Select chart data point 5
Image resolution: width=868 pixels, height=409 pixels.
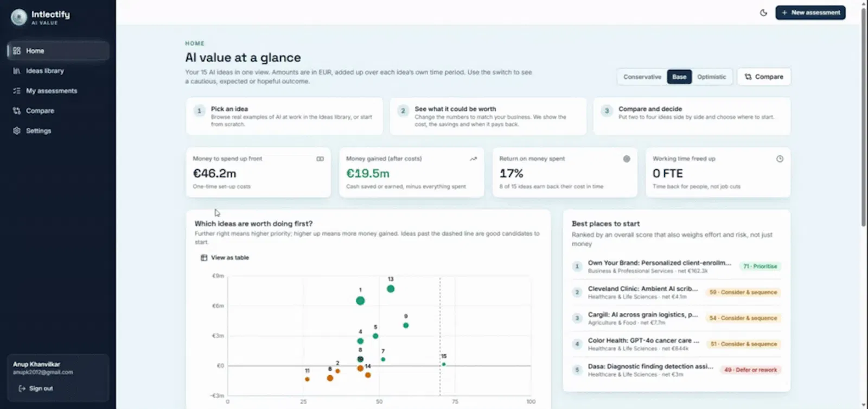[375, 336]
